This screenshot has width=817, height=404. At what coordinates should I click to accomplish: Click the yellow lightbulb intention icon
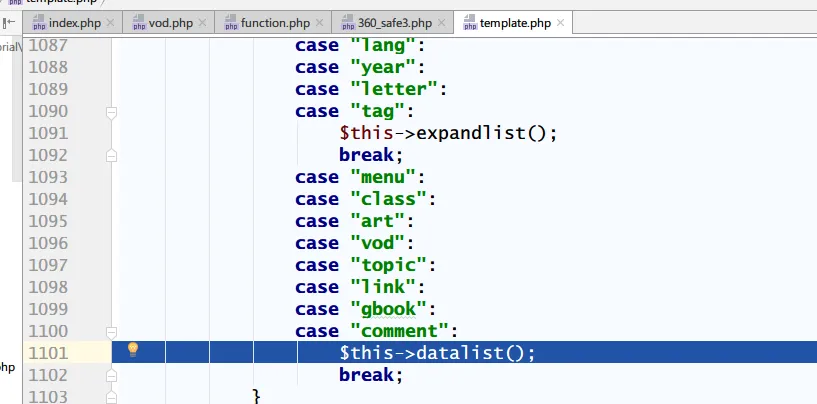coord(131,351)
